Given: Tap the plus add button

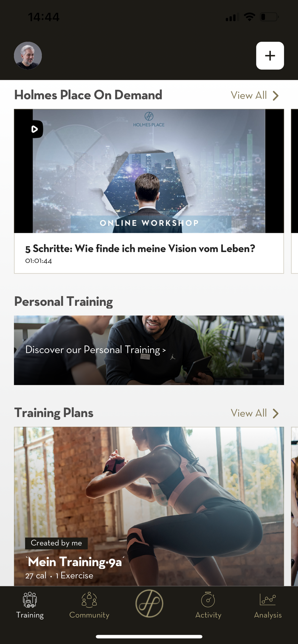Looking at the screenshot, I should 270,56.
